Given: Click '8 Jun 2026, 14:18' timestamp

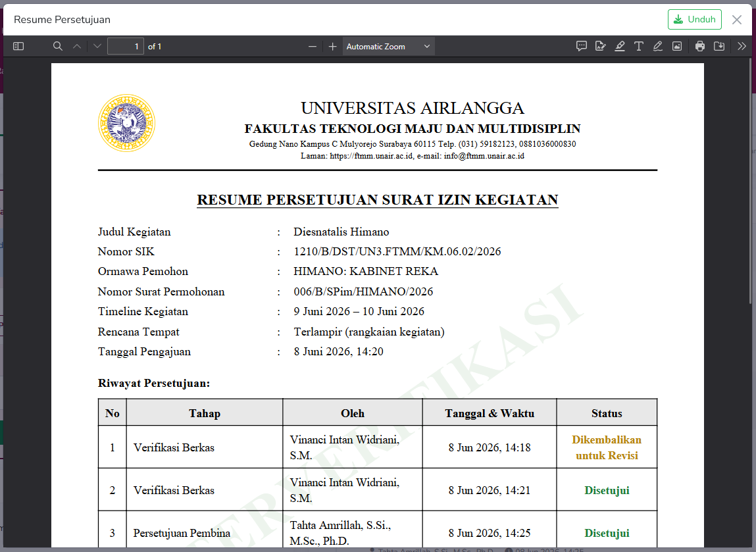Looking at the screenshot, I should click(x=490, y=447).
